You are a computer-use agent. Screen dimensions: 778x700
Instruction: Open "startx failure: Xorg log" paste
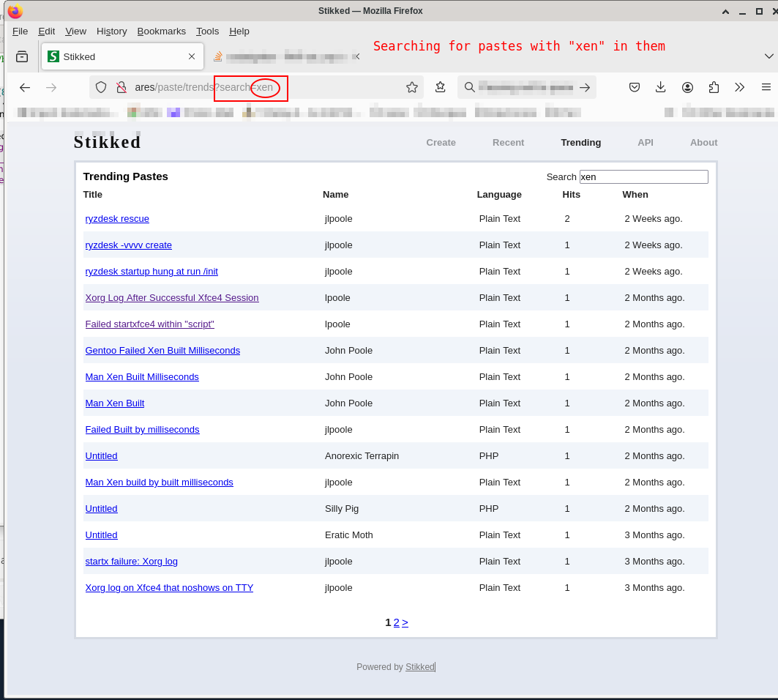[x=132, y=561]
